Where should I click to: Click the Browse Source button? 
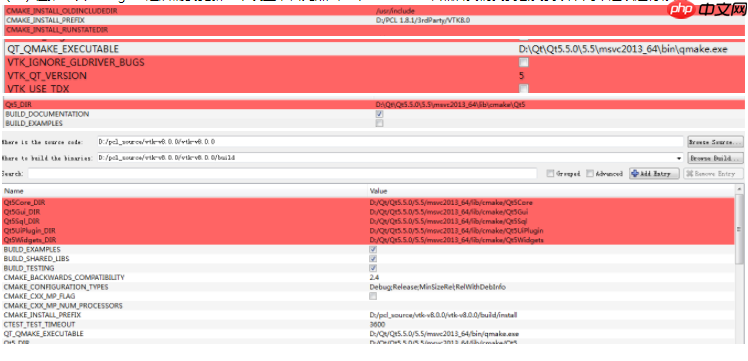[x=715, y=142]
